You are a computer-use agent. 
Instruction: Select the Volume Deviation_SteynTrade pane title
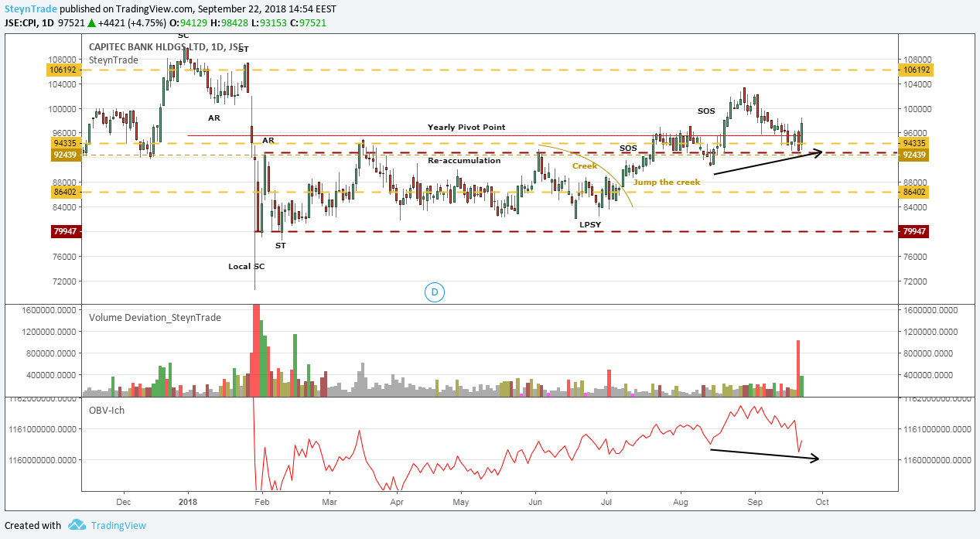click(x=155, y=317)
